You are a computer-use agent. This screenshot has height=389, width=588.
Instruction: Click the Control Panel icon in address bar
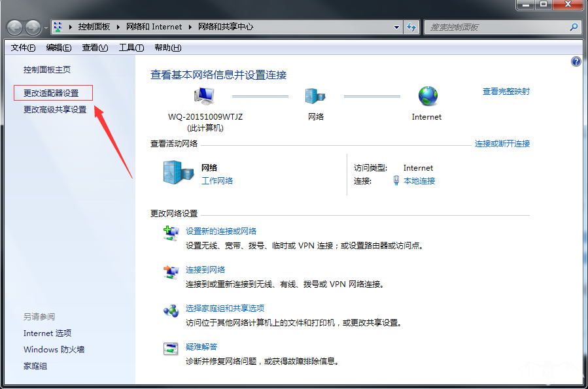click(58, 27)
